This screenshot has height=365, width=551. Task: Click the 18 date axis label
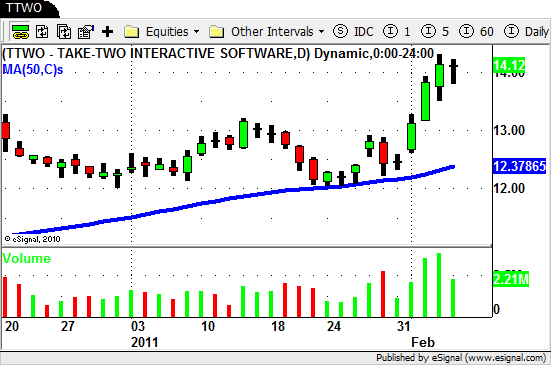[278, 326]
